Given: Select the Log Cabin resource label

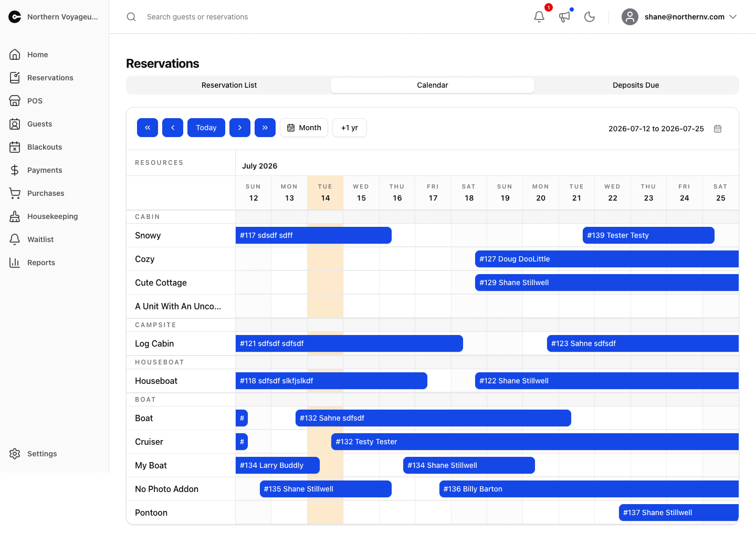Looking at the screenshot, I should (154, 343).
